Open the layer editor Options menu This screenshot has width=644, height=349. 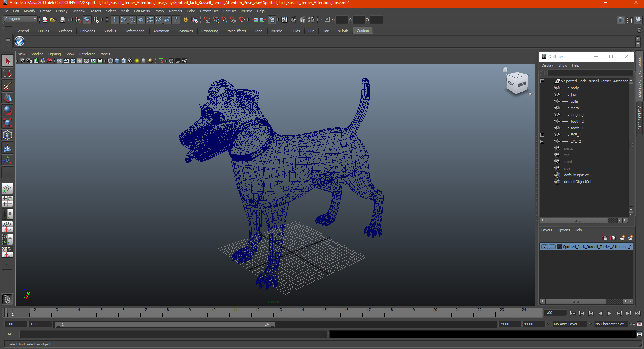coord(563,230)
